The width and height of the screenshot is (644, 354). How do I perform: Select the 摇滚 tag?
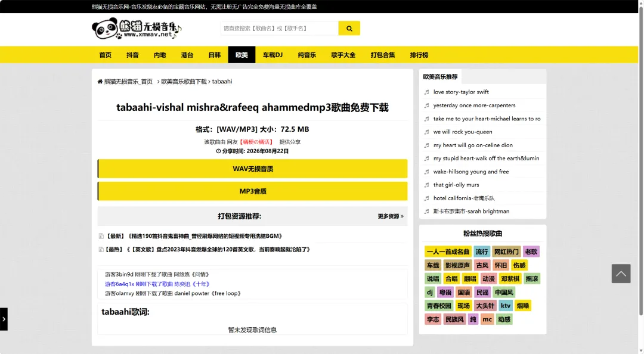531,279
